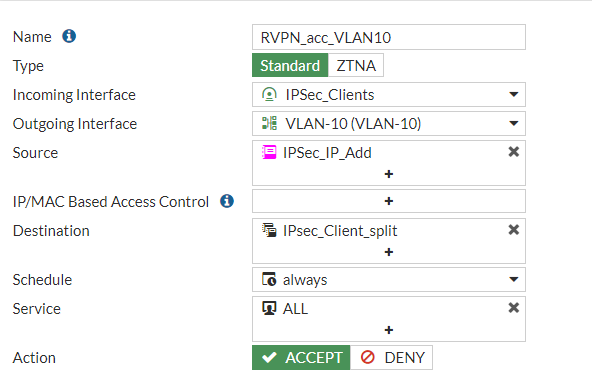Click the Name input field
Screen dimensions: 592x380
point(389,37)
